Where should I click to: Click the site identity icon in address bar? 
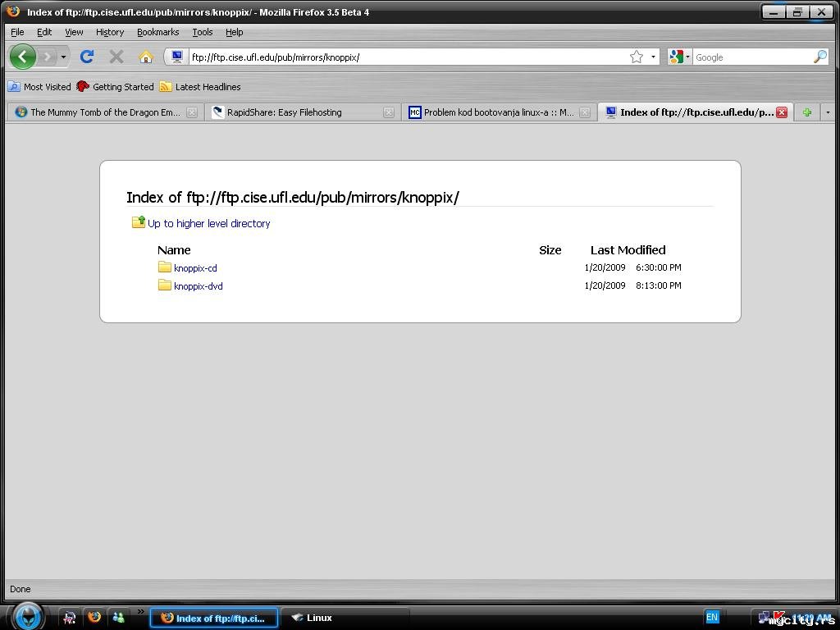(177, 57)
